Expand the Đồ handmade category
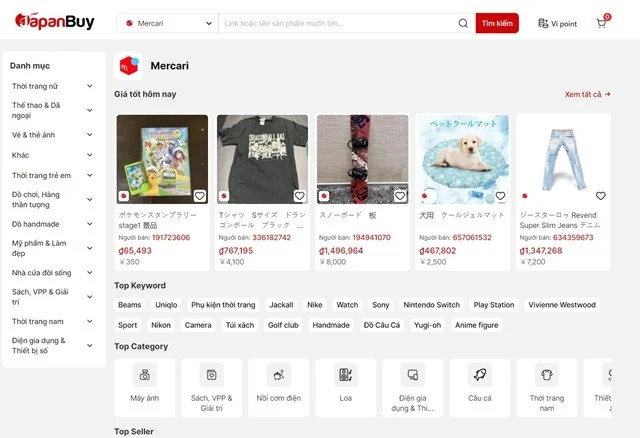The width and height of the screenshot is (640, 438). 90,224
